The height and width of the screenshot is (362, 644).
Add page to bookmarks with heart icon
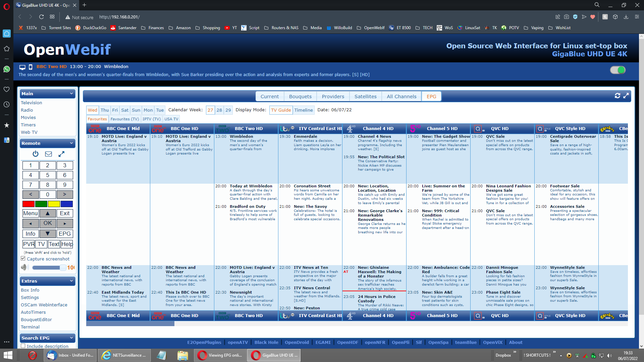(593, 17)
